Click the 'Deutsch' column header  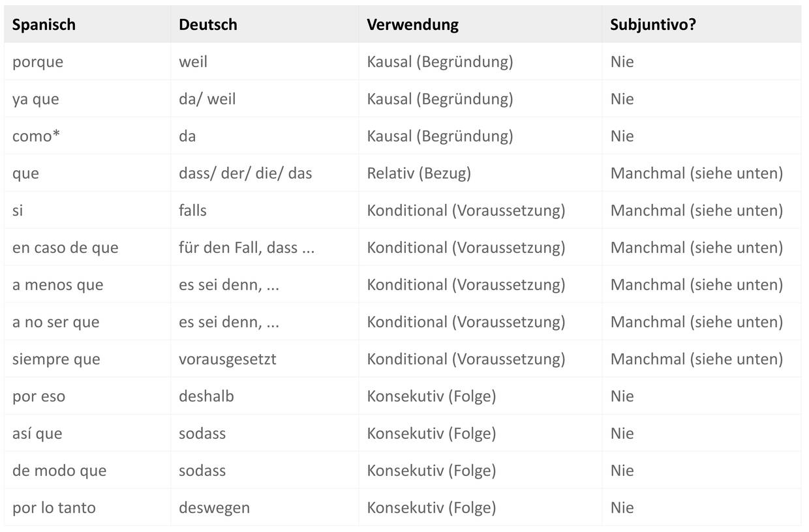207,25
